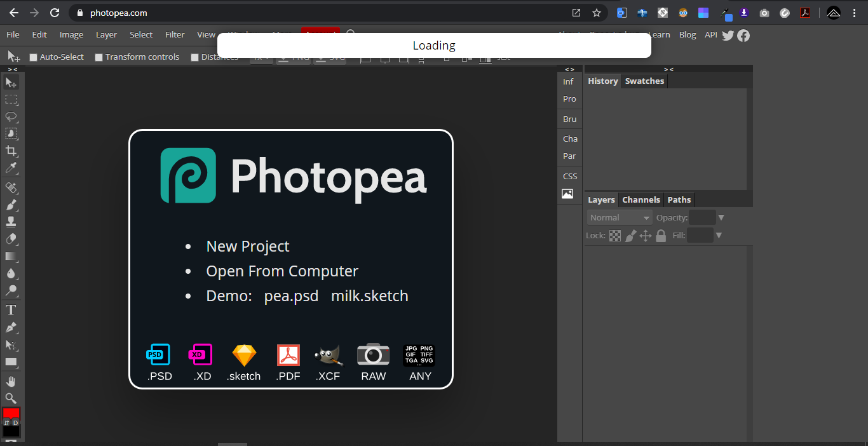
Task: Choose the Lasso Select tool
Action: (11, 117)
